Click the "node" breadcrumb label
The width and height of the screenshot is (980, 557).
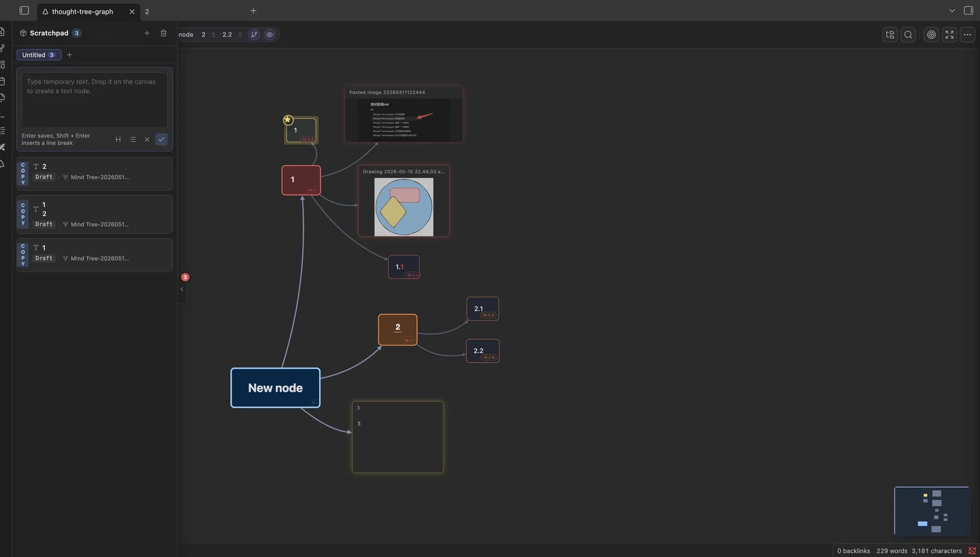[x=186, y=34]
